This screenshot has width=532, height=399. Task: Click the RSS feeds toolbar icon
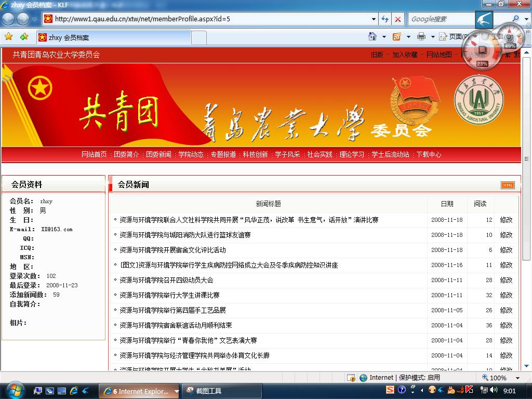pyautogui.click(x=397, y=36)
